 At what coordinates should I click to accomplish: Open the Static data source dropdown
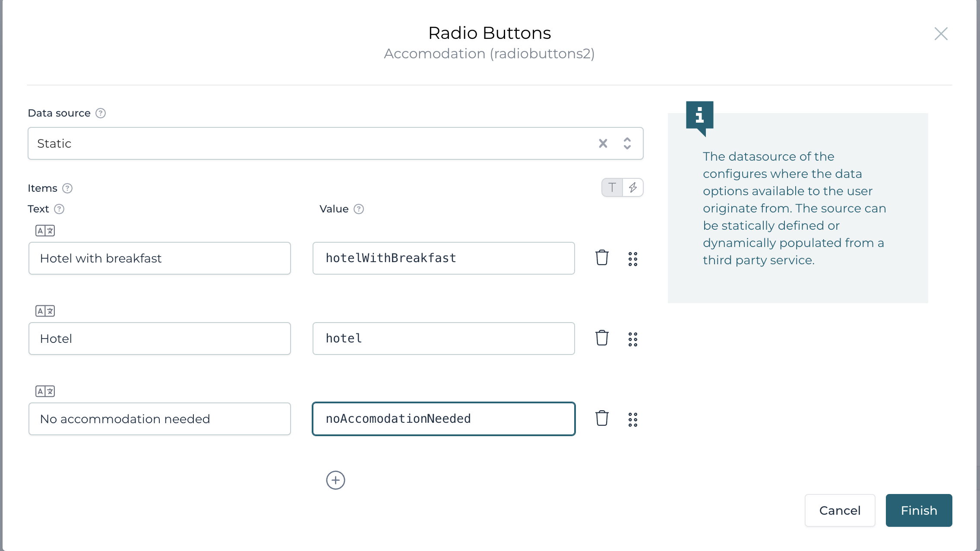627,143
